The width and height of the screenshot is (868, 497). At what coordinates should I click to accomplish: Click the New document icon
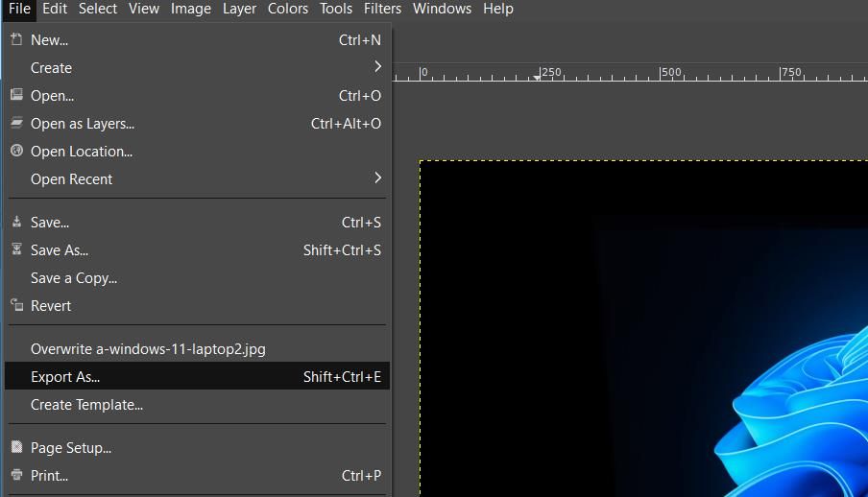click(x=16, y=39)
